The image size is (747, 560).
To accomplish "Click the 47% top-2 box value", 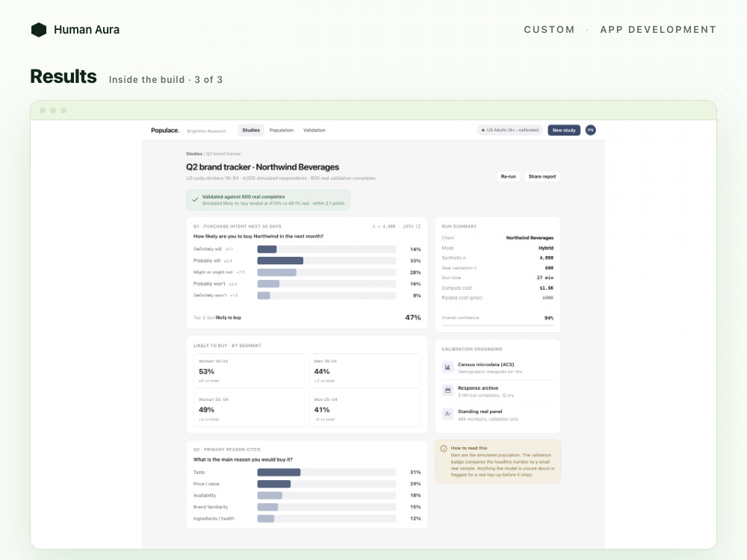I will [x=413, y=317].
